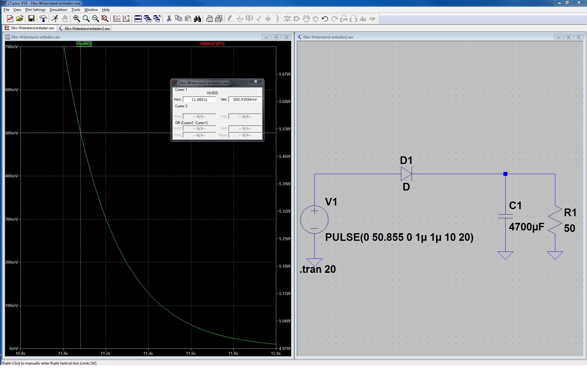Open Find with the binoculars icon
The image size is (587, 392).
tap(198, 19)
